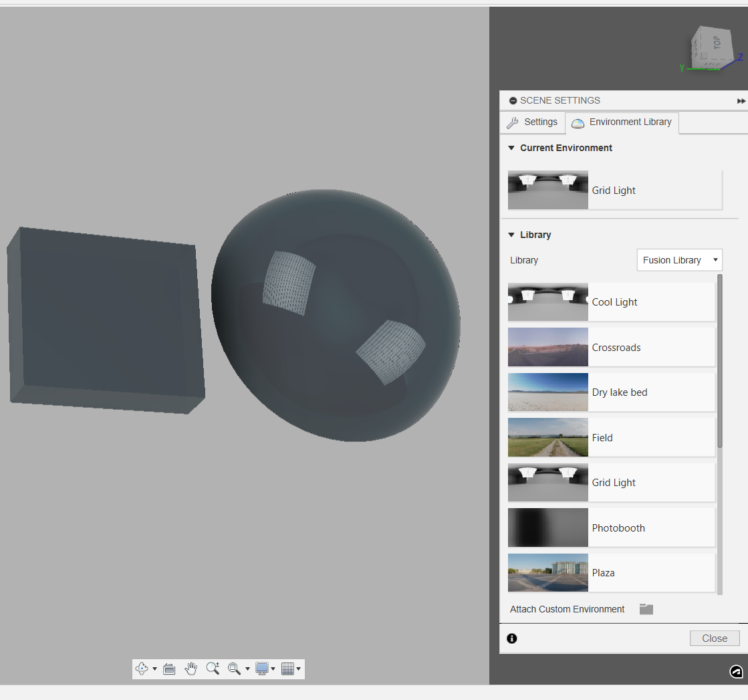Open the Orbit tool dropdown arrow

point(154,669)
